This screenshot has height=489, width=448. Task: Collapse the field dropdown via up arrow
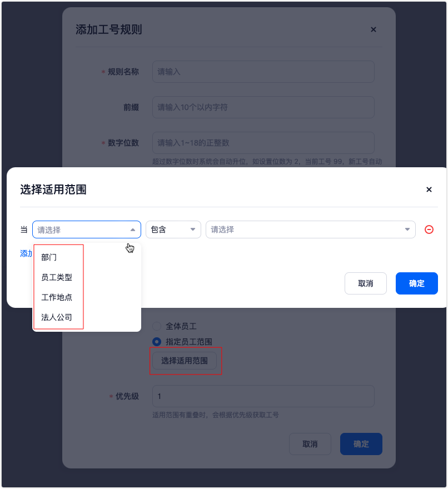pyautogui.click(x=133, y=230)
